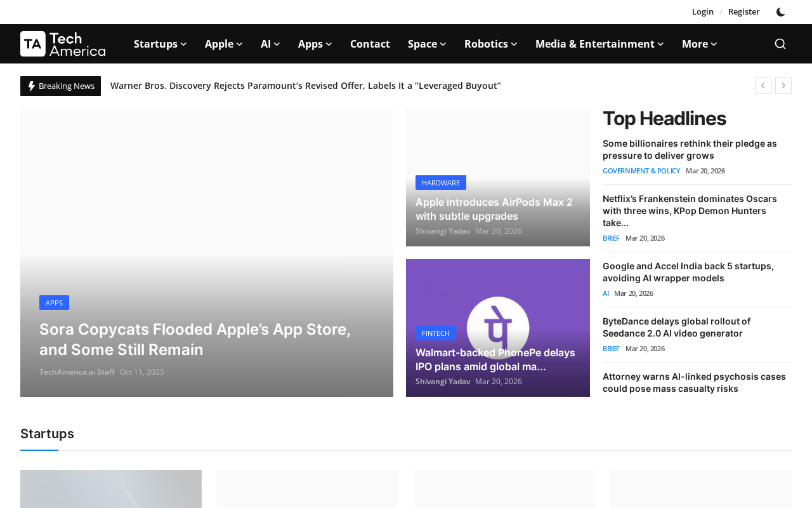
Task: Open the search magnifier icon
Action: tap(780, 44)
